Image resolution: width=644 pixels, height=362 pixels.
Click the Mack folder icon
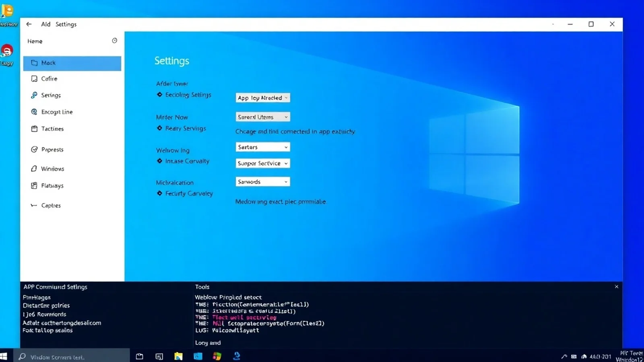click(34, 63)
